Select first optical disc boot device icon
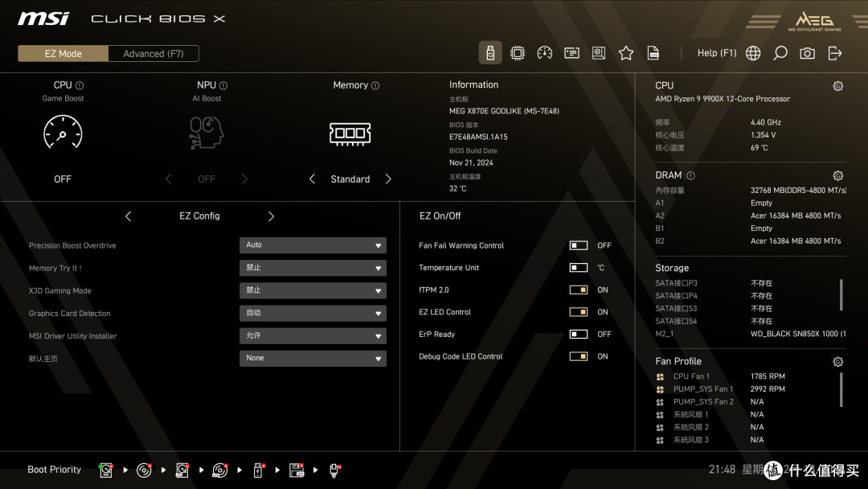The image size is (868, 489). (144, 471)
